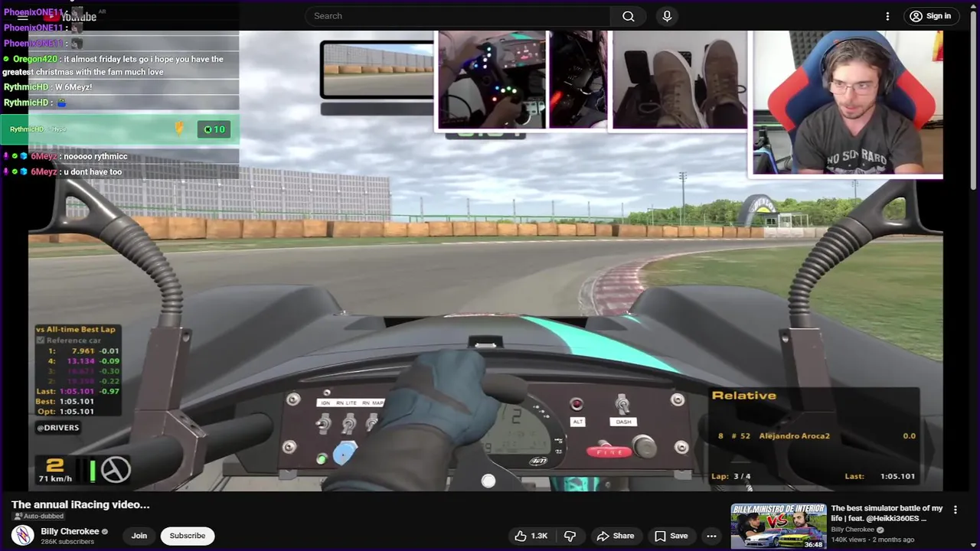Open Billy Cherokee channel avatar

pos(22,536)
